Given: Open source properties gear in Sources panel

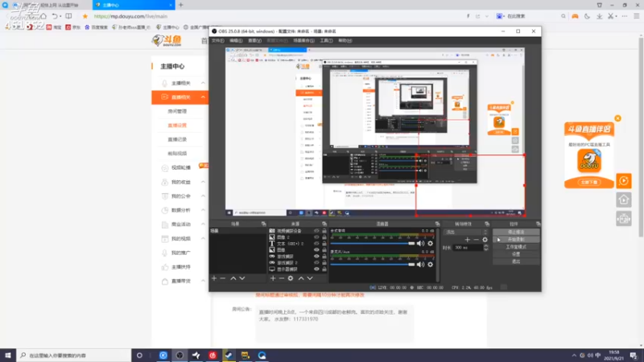Looking at the screenshot, I should pyautogui.click(x=291, y=278).
